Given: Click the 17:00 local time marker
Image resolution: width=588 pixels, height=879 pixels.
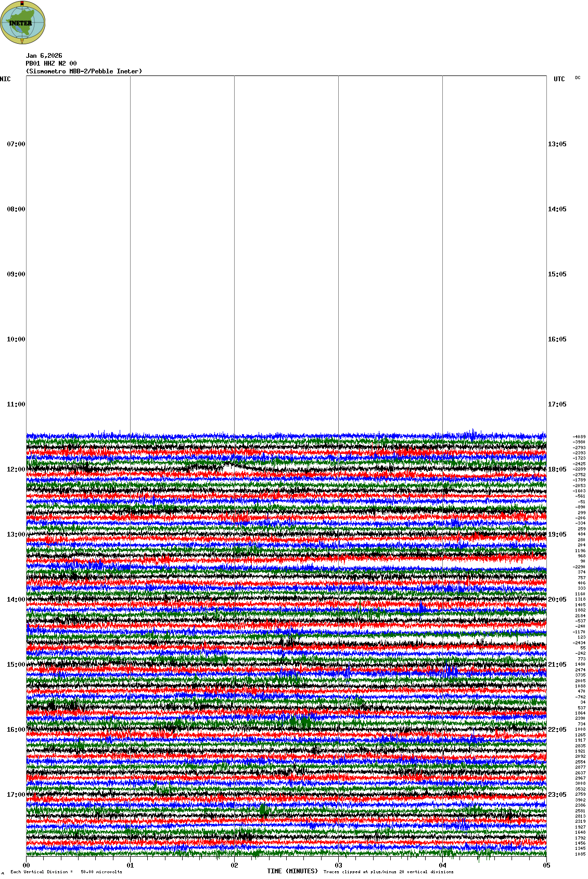Looking at the screenshot, I should coord(16,795).
